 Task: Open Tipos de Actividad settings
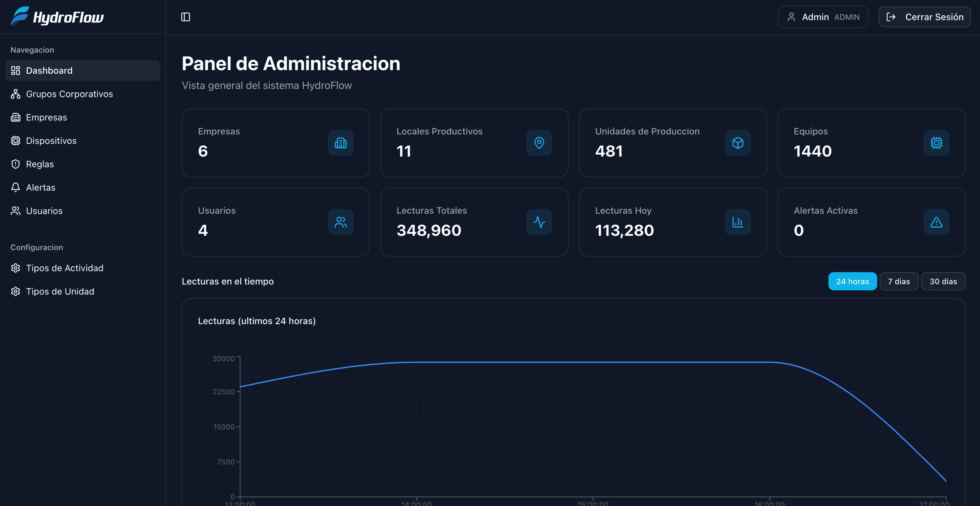point(82,268)
